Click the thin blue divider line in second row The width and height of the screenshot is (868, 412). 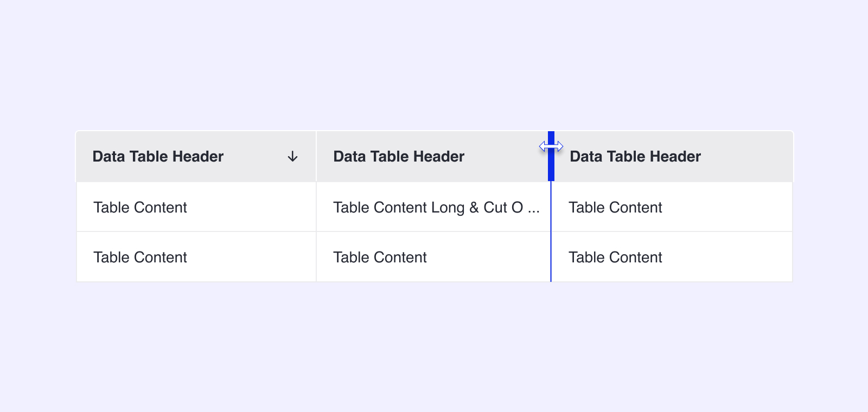551,257
